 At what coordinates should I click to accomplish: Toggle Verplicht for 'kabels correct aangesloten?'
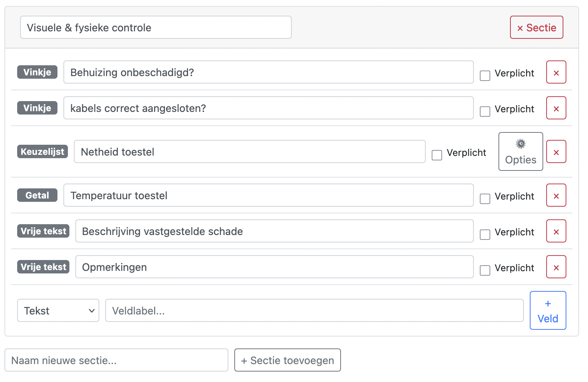click(x=485, y=112)
